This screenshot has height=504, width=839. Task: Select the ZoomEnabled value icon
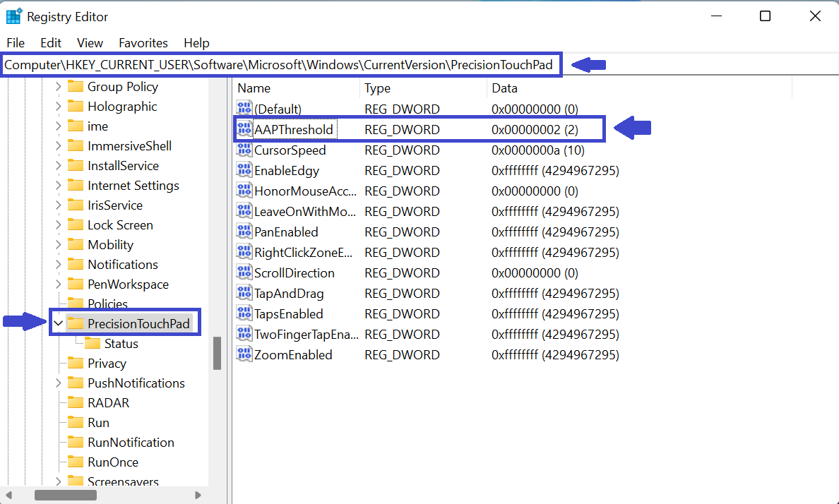[244, 355]
